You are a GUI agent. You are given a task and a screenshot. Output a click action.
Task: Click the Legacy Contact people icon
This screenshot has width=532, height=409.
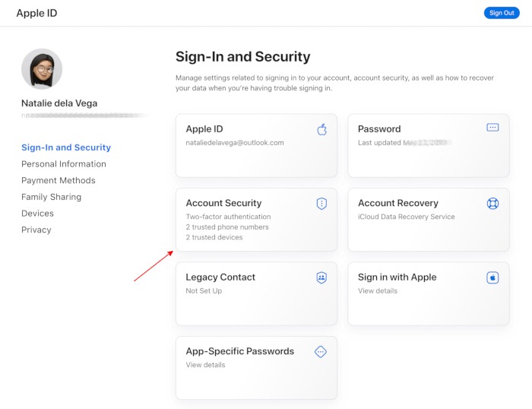coord(321,277)
